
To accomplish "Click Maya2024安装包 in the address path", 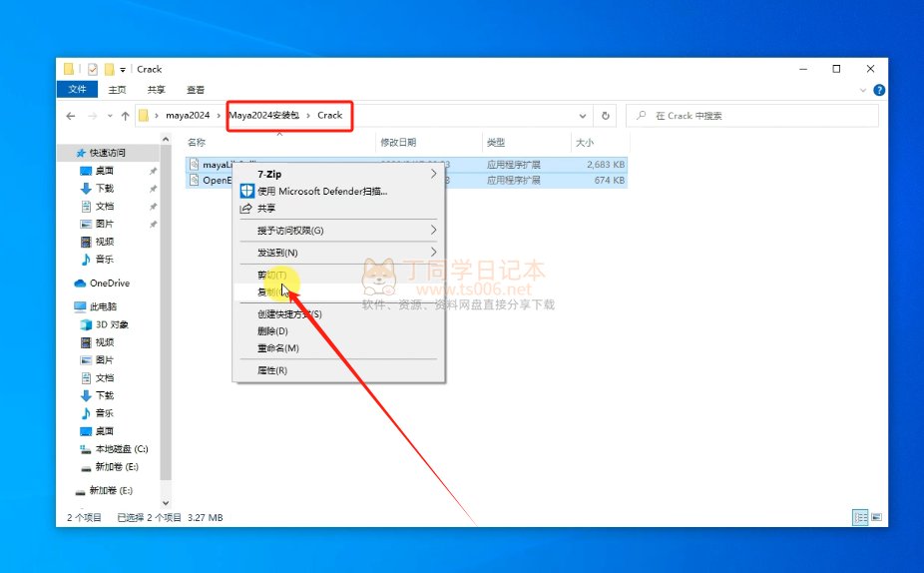I will point(264,115).
